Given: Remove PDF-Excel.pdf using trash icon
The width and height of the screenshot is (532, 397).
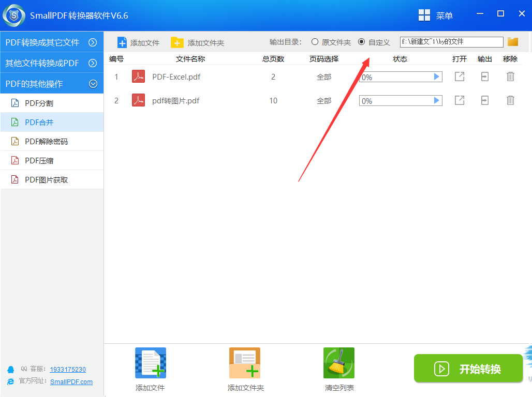Looking at the screenshot, I should click(x=510, y=77).
